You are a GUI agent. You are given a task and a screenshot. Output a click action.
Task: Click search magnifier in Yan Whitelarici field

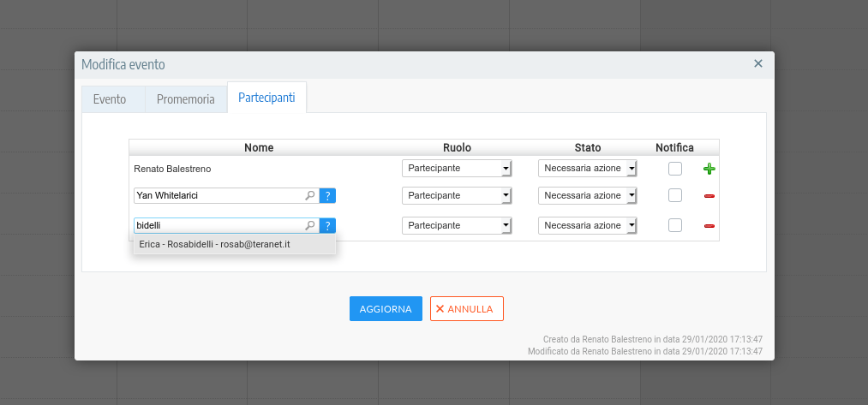pyautogui.click(x=310, y=196)
